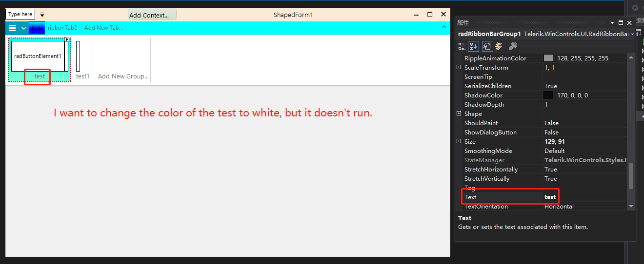Sort properties alphabetically

[473, 46]
